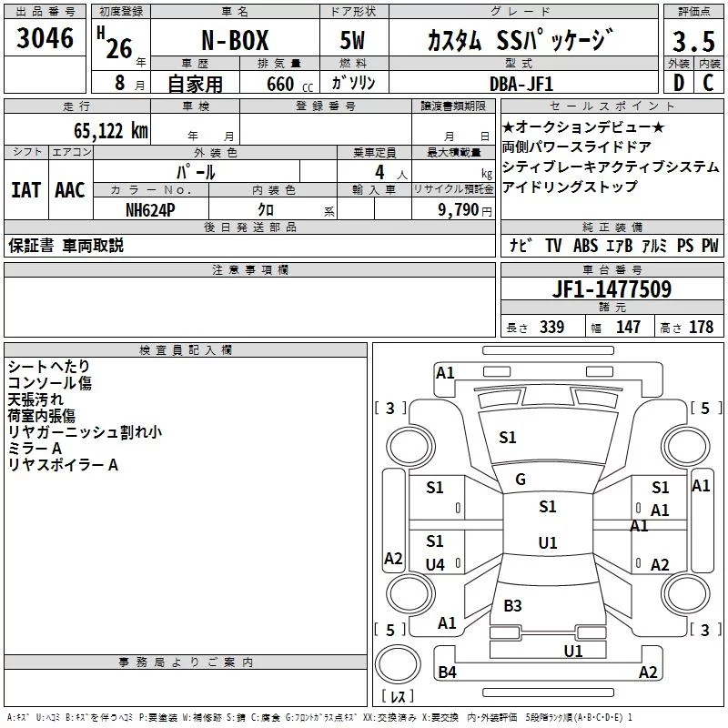
Task: Select the exterior color パール
Action: pos(196,172)
